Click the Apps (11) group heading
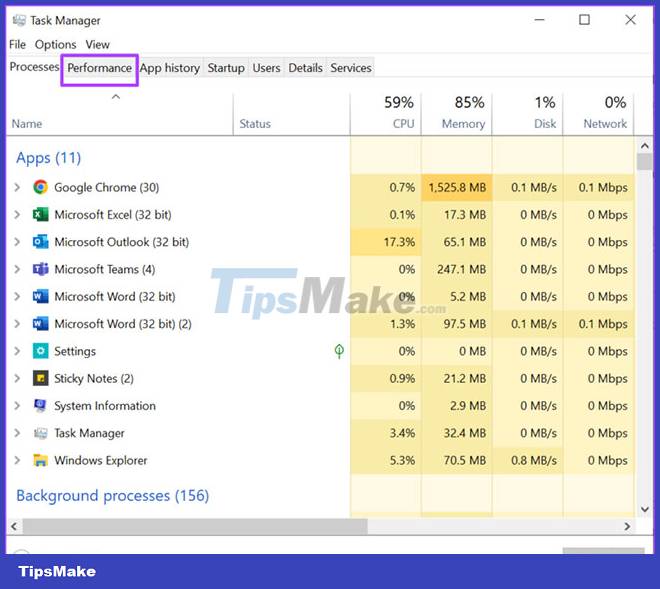This screenshot has height=589, width=660. pos(48,158)
